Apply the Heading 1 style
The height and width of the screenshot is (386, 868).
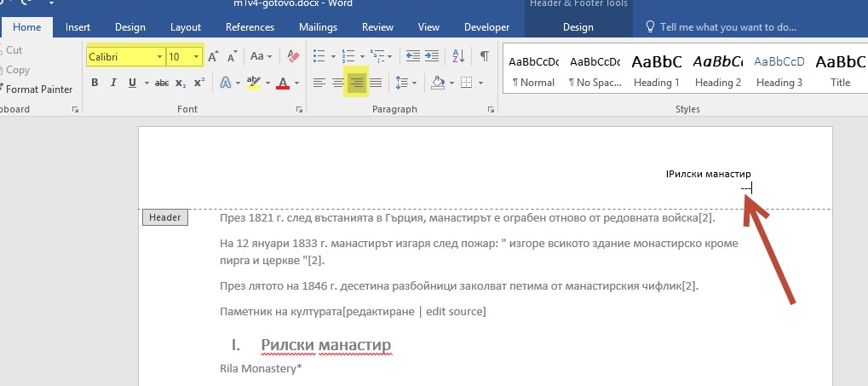click(x=656, y=70)
